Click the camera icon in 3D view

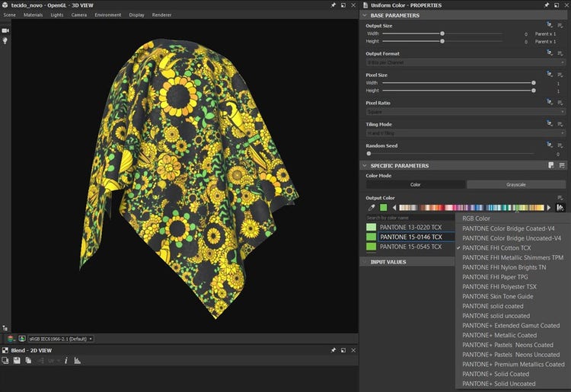5,30
